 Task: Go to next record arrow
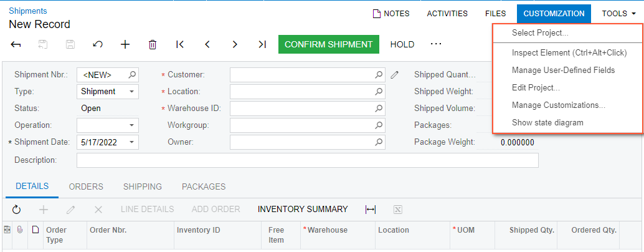click(x=235, y=44)
